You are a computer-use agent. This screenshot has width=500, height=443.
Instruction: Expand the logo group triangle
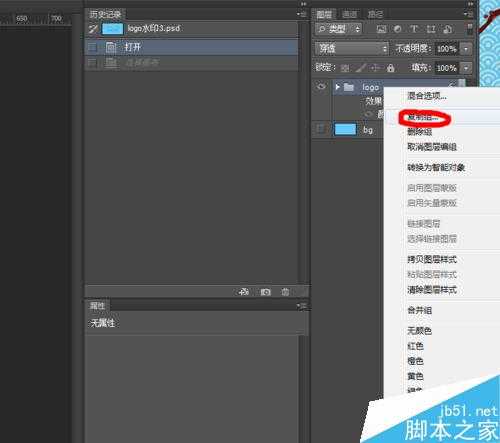click(338, 87)
